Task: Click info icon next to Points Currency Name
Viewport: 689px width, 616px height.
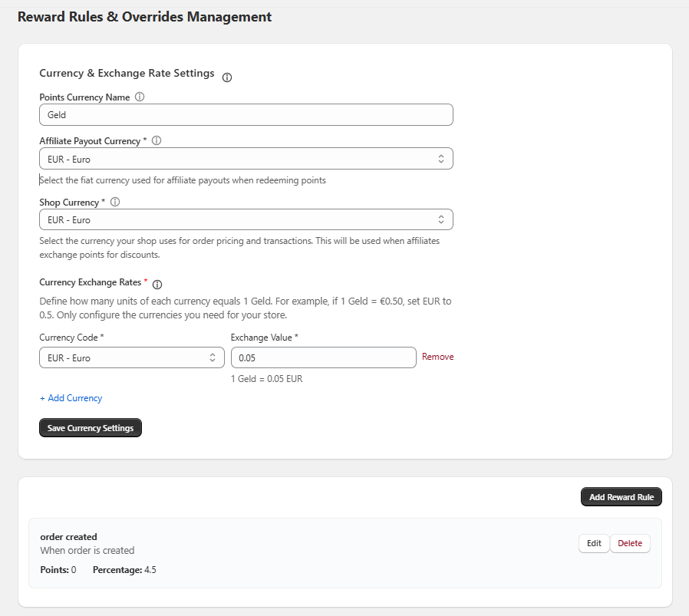Action: (x=140, y=97)
